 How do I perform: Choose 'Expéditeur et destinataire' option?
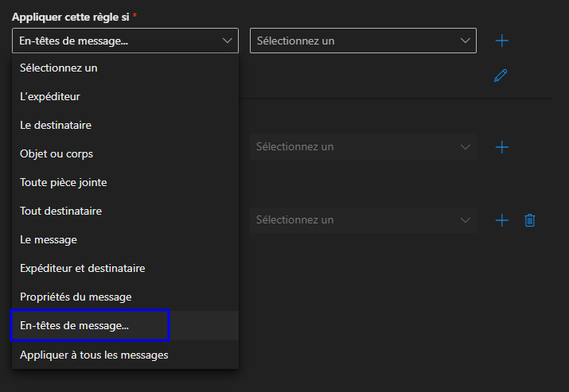[x=83, y=269]
